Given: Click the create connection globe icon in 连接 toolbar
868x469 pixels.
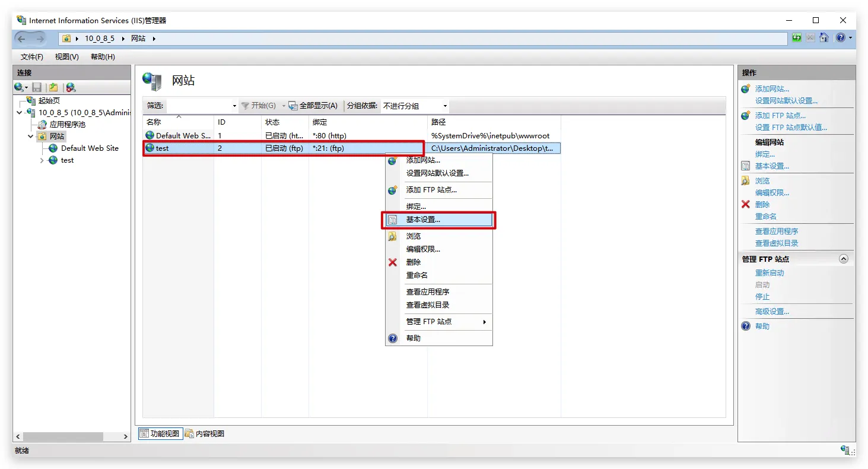Looking at the screenshot, I should [x=20, y=87].
